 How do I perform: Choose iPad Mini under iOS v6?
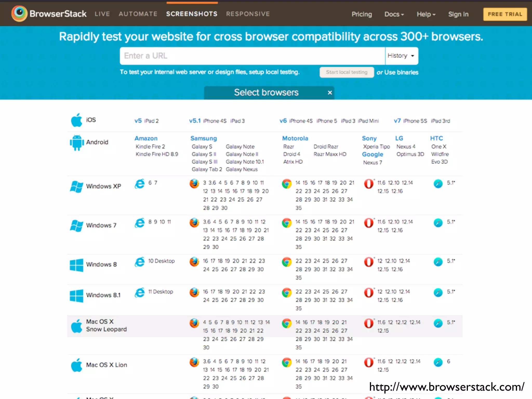pyautogui.click(x=368, y=121)
